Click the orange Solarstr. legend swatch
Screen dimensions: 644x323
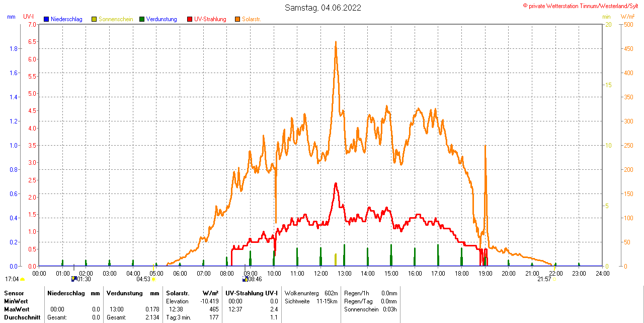point(237,19)
